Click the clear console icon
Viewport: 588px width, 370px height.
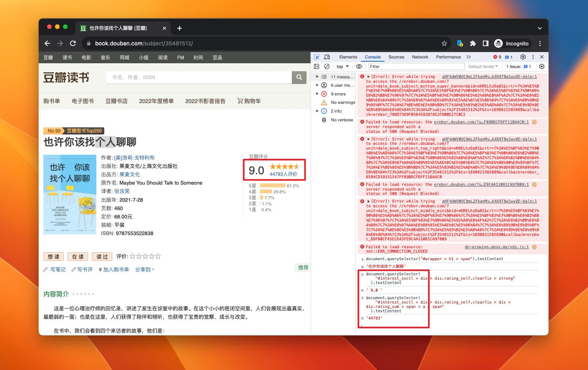(327, 66)
